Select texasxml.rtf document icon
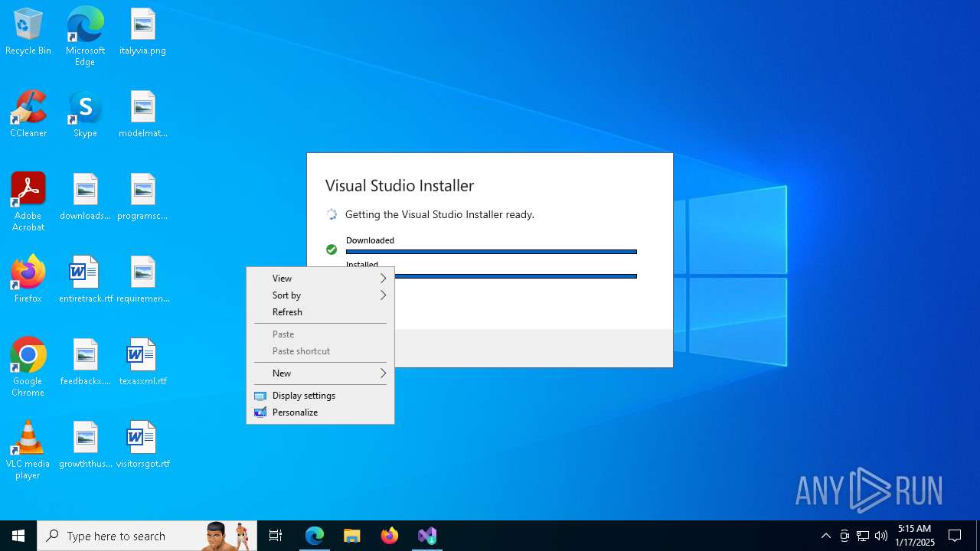 [x=142, y=363]
